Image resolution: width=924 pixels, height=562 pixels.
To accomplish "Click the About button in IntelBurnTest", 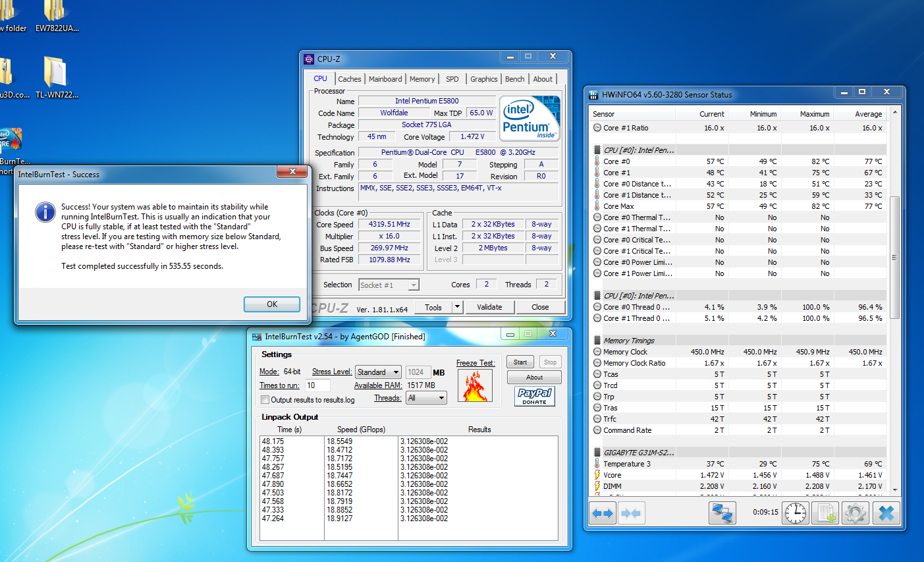I will pos(534,378).
